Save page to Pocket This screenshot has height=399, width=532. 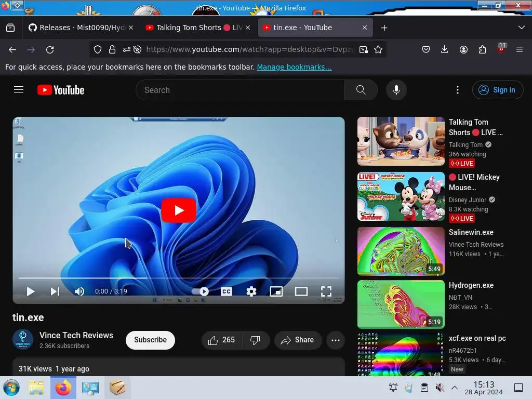(426, 49)
